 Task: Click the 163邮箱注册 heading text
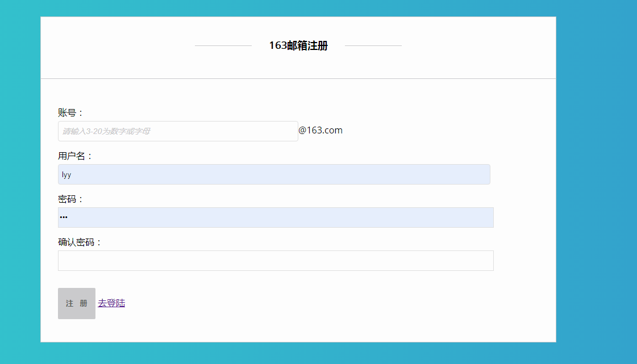298,45
